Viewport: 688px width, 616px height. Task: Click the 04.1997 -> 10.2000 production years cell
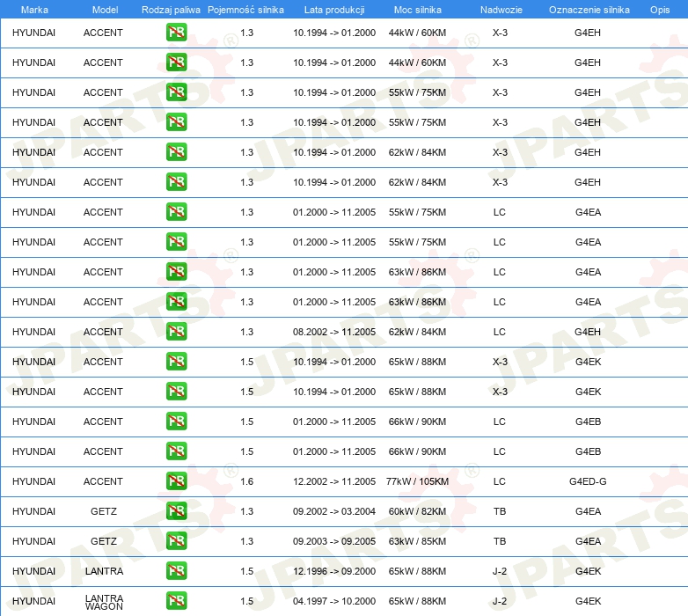click(x=334, y=601)
